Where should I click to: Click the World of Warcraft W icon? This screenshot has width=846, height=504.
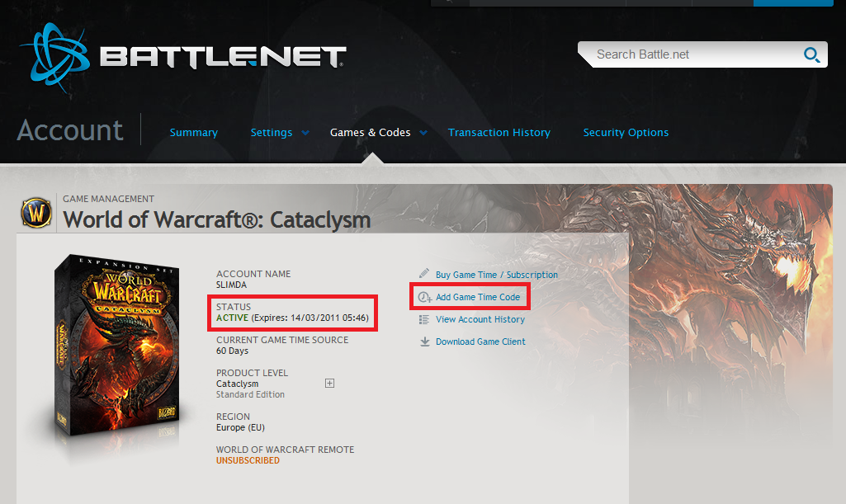click(36, 212)
